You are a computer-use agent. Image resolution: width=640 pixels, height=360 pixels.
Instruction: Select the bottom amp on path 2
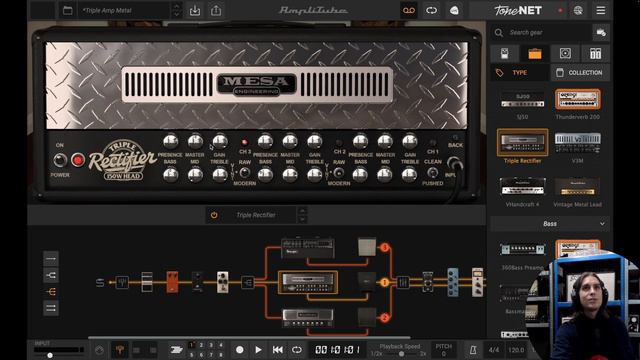[308, 318]
